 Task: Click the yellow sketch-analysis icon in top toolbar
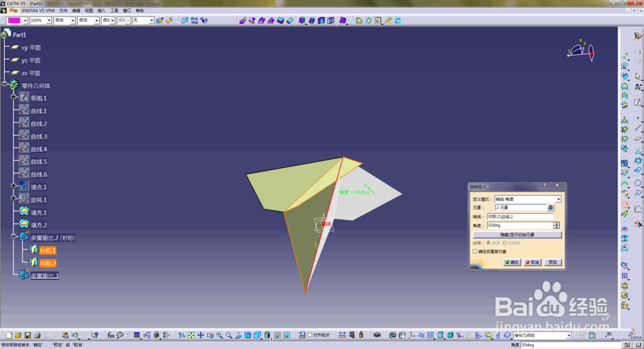pyautogui.click(x=359, y=20)
